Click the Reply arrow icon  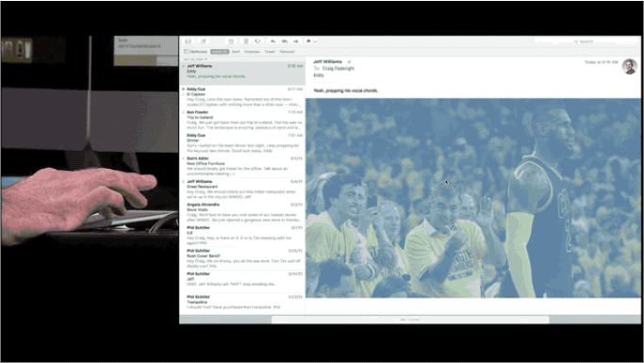[x=273, y=41]
